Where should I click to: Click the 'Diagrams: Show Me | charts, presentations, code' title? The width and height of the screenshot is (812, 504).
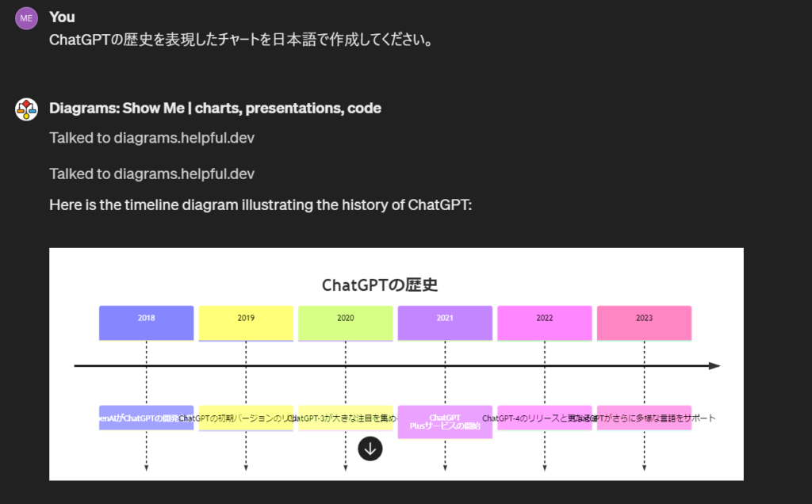click(x=215, y=108)
